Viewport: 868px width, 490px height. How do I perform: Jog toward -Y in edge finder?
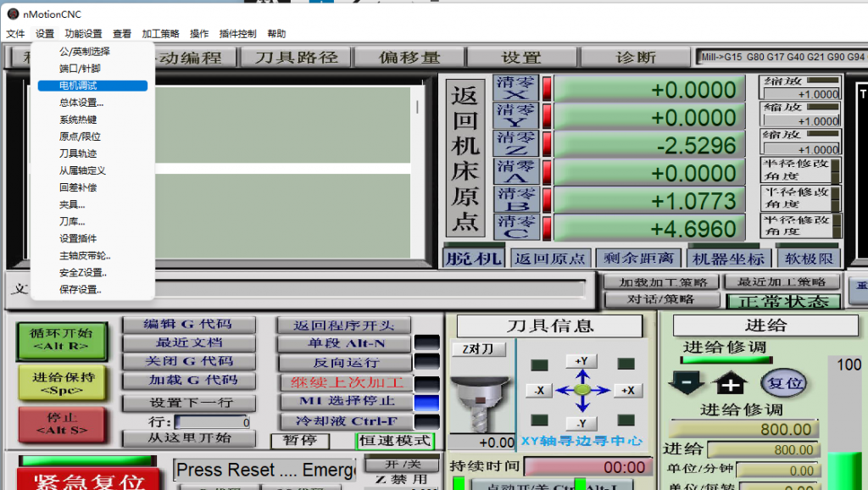pyautogui.click(x=581, y=424)
